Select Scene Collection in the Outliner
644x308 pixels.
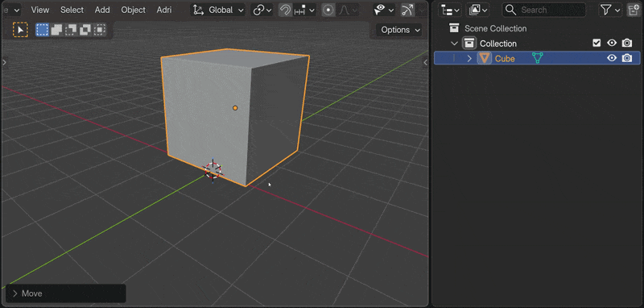pyautogui.click(x=495, y=28)
